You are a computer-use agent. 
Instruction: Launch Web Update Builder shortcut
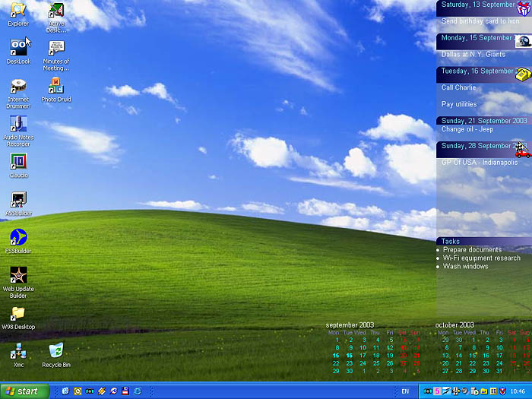(x=18, y=283)
